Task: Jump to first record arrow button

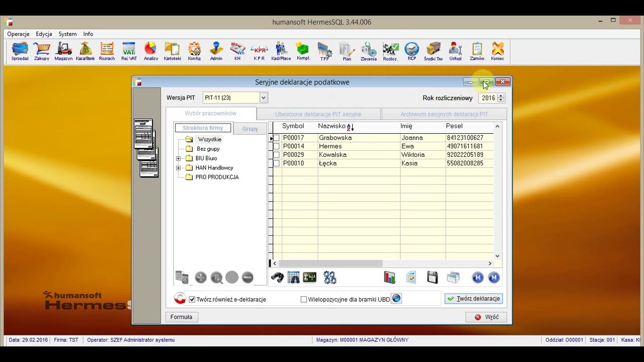Action: (477, 277)
